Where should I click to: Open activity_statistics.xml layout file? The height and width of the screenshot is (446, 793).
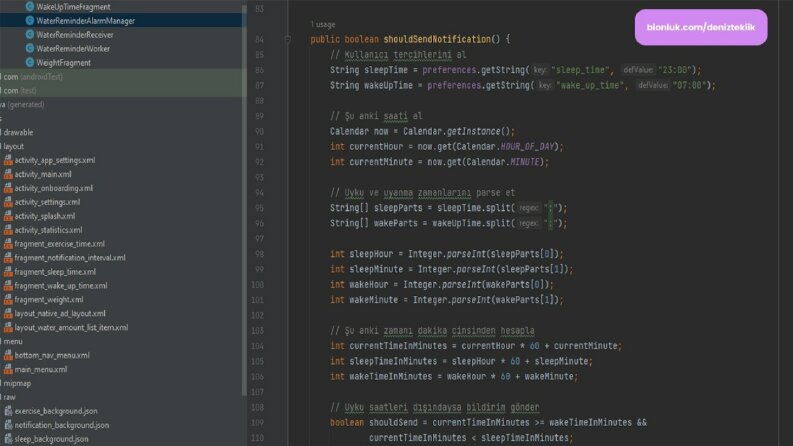(48, 230)
